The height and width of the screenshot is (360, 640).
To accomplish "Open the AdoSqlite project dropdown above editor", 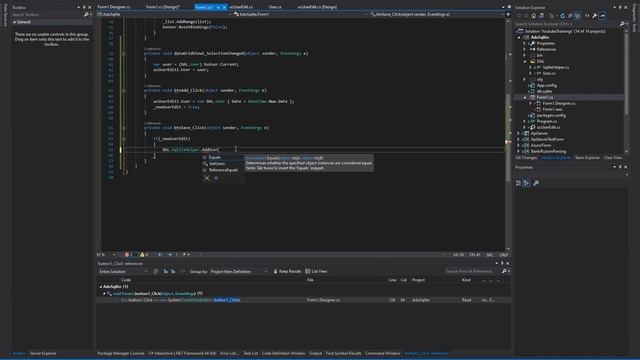I will coord(164,14).
